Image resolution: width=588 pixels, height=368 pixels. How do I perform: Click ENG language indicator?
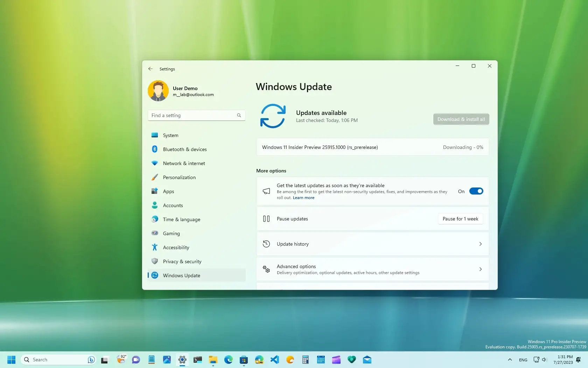click(x=523, y=360)
